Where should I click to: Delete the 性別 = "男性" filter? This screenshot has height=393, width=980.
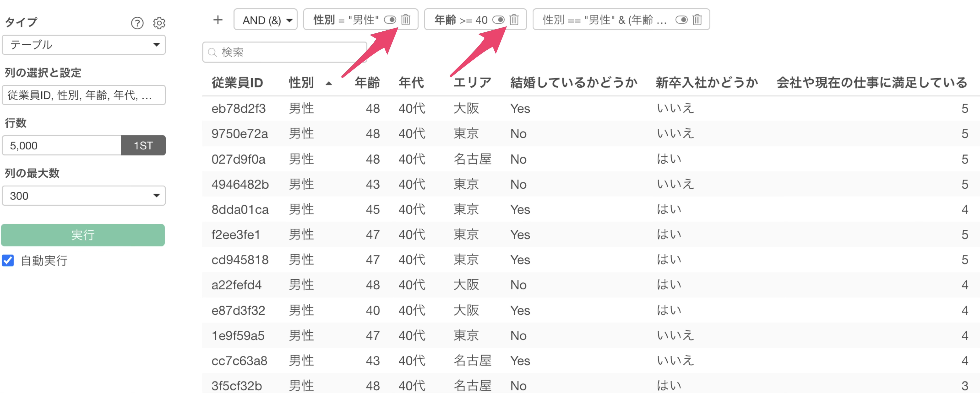(x=406, y=20)
